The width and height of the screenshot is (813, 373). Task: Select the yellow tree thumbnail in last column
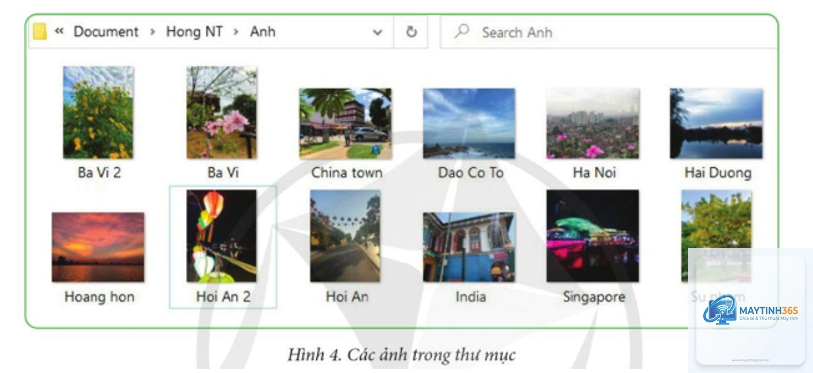pyautogui.click(x=716, y=236)
